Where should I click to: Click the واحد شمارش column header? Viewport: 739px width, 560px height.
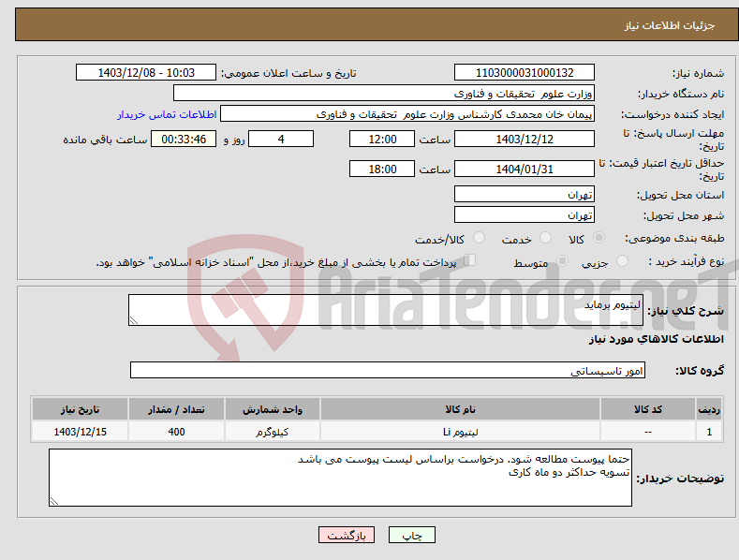273,409
